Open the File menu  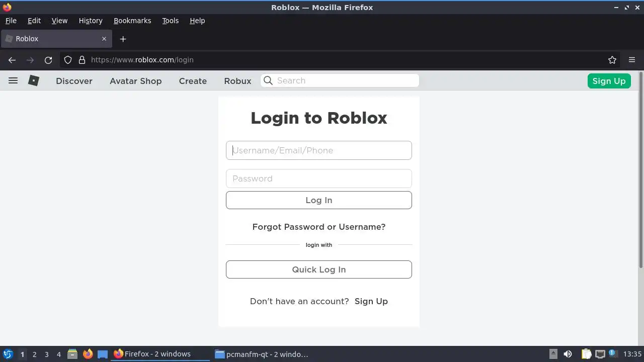click(x=11, y=21)
